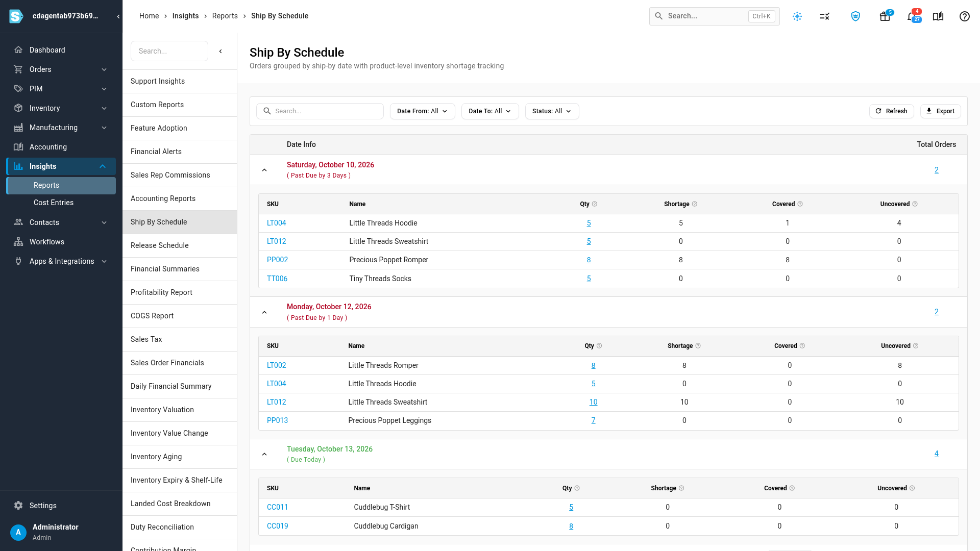
Task: Click the Administrator avatar icon
Action: click(18, 532)
